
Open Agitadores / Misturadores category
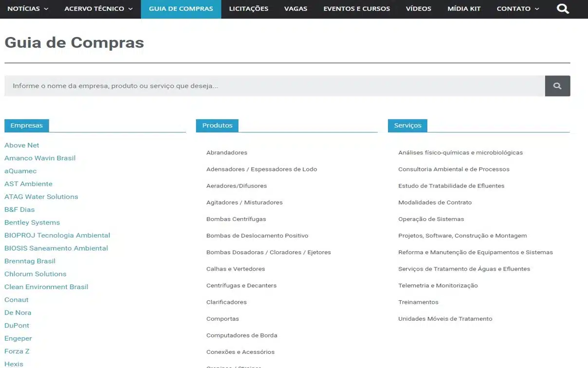click(x=244, y=202)
